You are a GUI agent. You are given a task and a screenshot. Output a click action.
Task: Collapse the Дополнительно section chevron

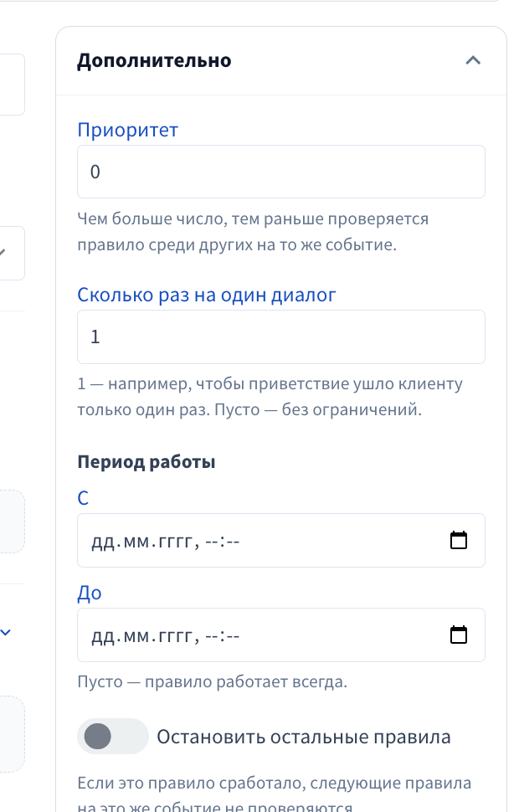tap(473, 60)
